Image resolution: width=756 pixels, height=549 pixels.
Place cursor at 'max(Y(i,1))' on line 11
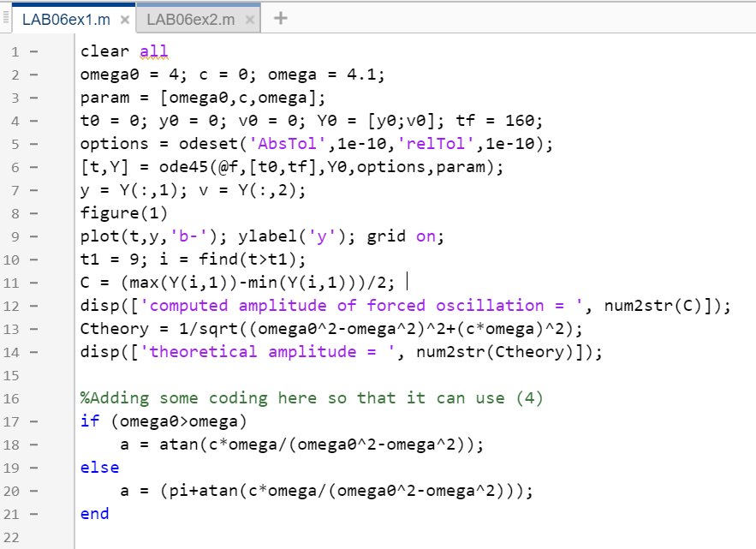(x=183, y=283)
